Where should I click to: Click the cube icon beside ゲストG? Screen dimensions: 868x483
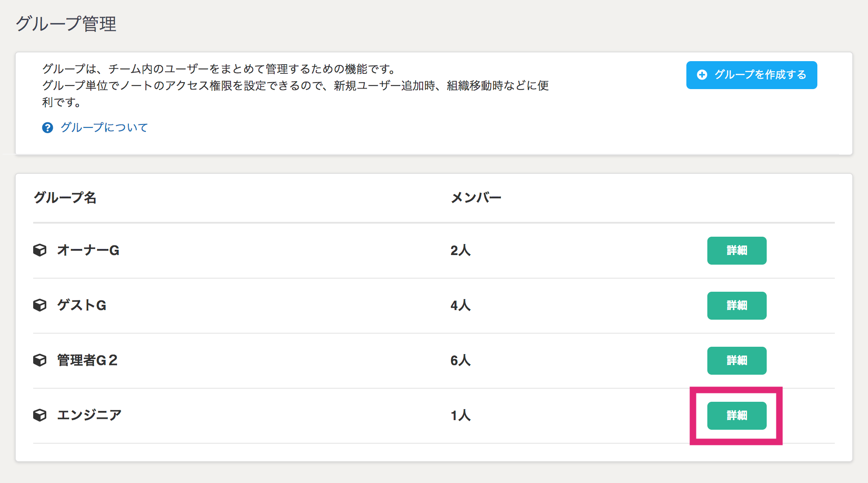click(x=40, y=305)
